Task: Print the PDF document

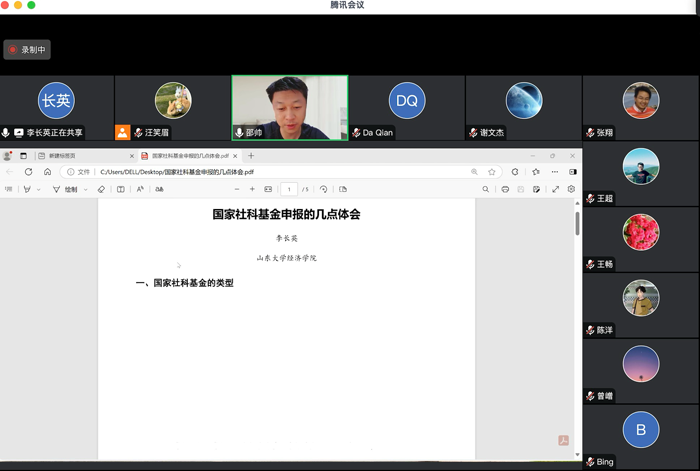Action: [505, 189]
